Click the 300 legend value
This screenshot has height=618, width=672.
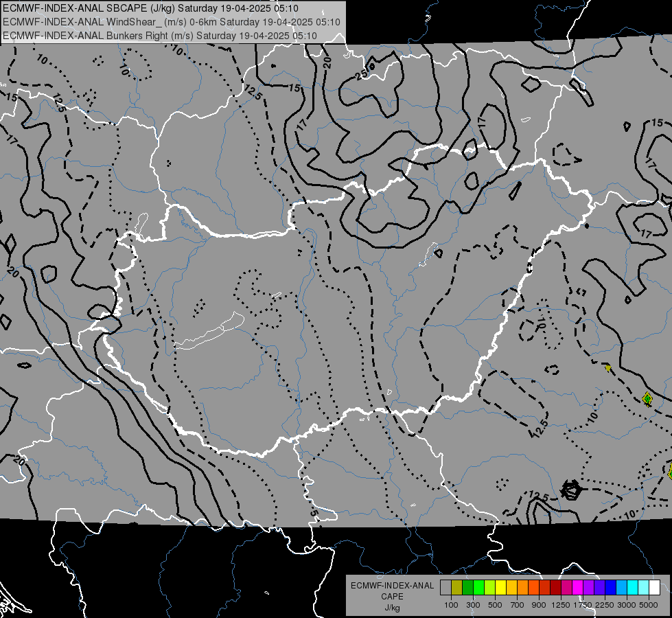(473, 605)
